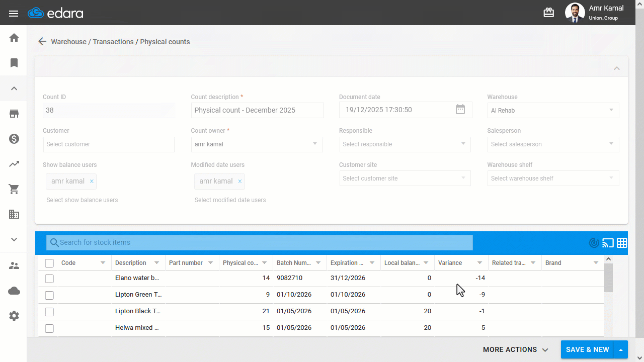
Task: Open the Salesperson dropdown
Action: (x=553, y=144)
